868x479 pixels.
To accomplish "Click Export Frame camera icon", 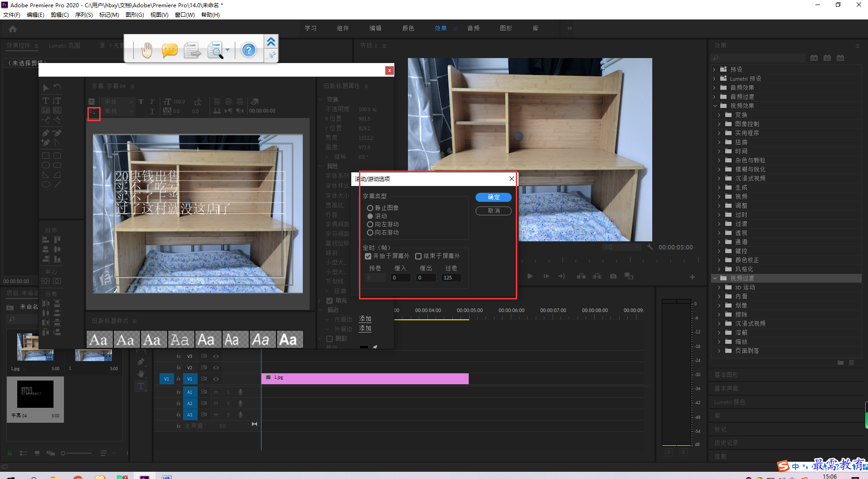I will click(x=613, y=276).
